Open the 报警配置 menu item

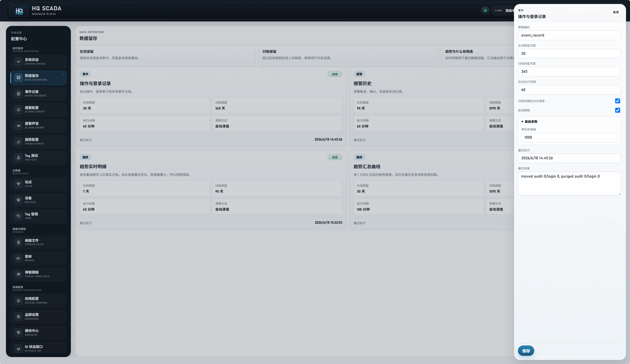(x=38, y=110)
